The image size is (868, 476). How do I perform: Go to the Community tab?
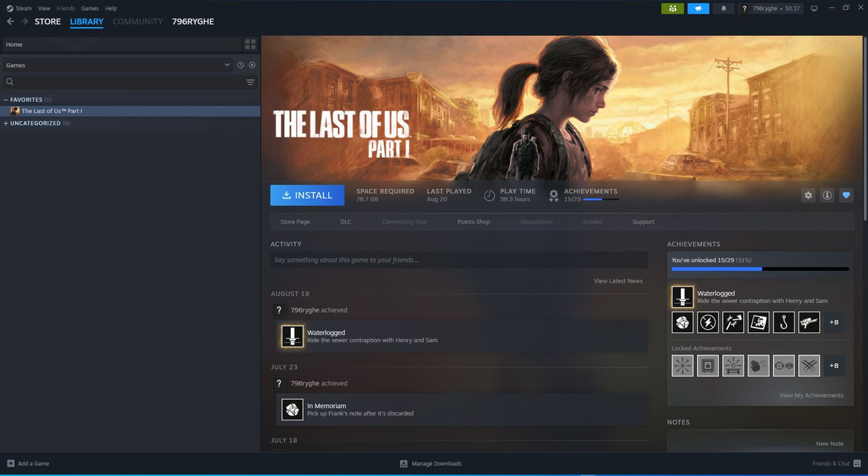138,22
